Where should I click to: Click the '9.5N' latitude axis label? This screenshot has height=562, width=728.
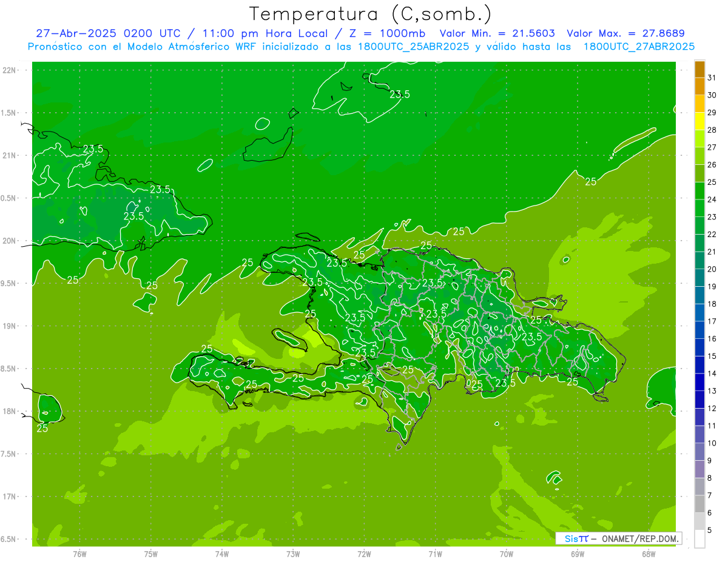click(9, 283)
